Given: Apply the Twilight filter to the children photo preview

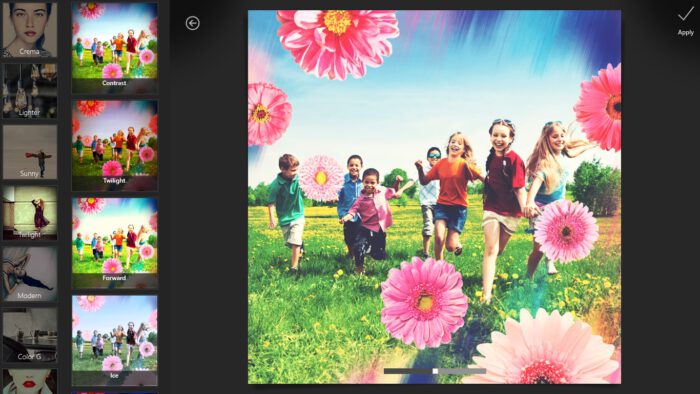Looking at the screenshot, I should pyautogui.click(x=115, y=145).
